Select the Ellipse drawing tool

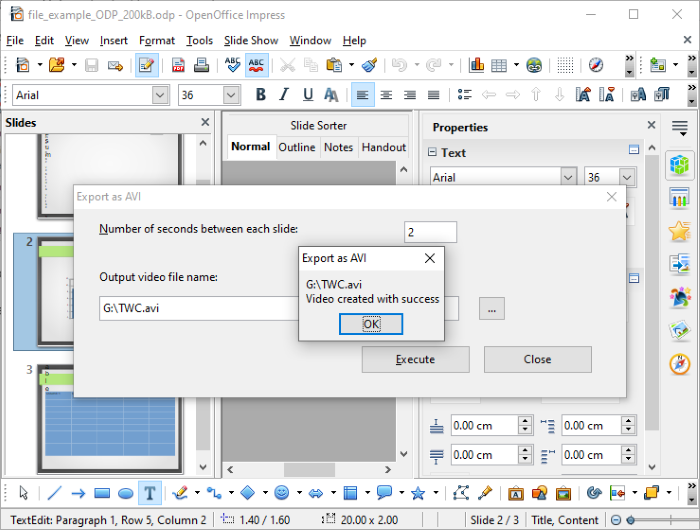[125, 492]
